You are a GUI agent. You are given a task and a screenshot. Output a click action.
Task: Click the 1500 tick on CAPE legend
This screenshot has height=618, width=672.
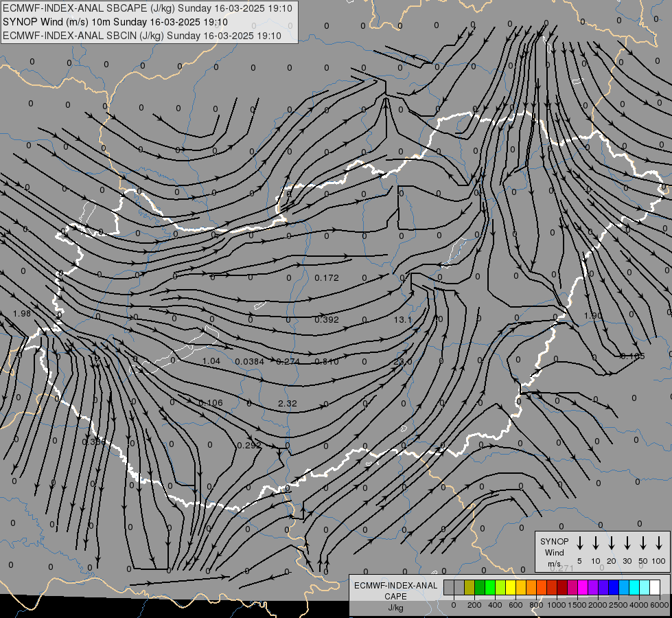pos(577,605)
